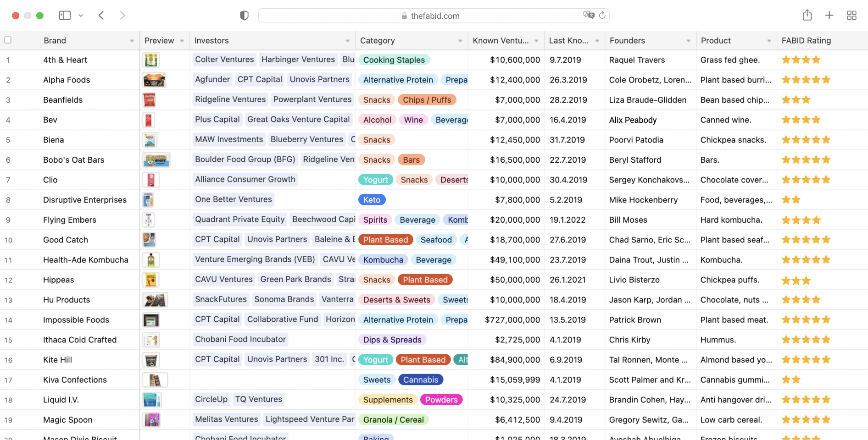This screenshot has width=868, height=440.
Task: Open the Category column dropdown arrow
Action: pyautogui.click(x=460, y=41)
